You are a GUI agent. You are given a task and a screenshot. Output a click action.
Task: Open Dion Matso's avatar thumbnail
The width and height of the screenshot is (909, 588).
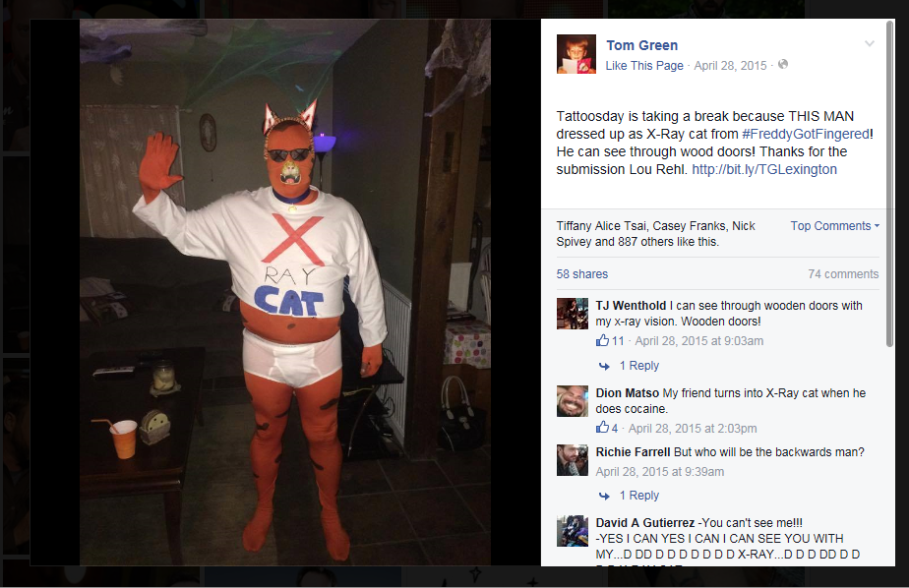[x=573, y=401]
